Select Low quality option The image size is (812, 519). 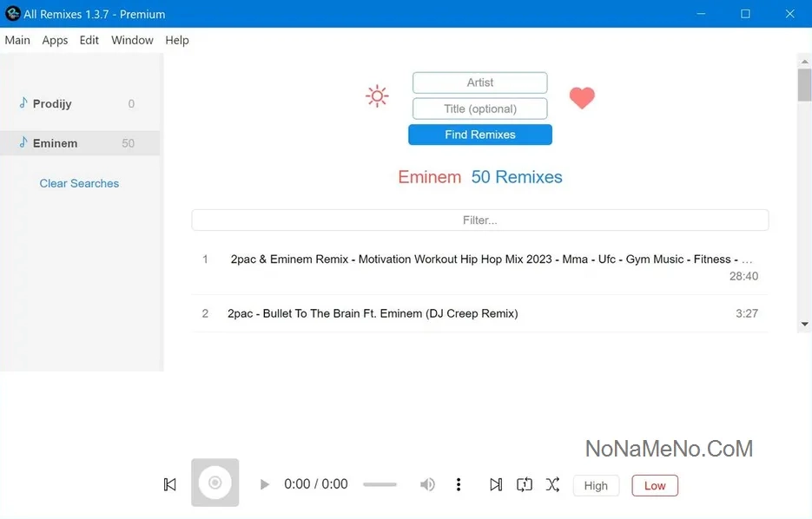[655, 486]
